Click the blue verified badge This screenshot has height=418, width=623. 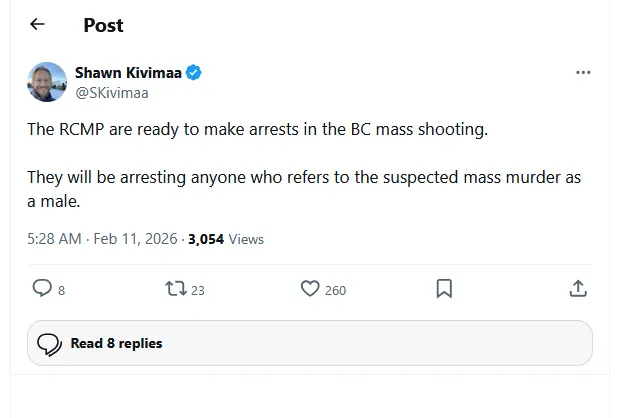pos(197,73)
